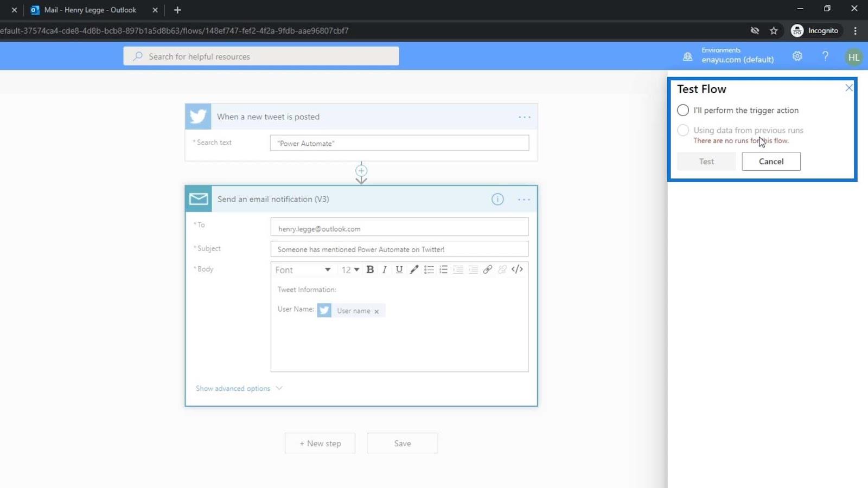The height and width of the screenshot is (488, 868).
Task: Click the Cancel button
Action: pos(771,161)
